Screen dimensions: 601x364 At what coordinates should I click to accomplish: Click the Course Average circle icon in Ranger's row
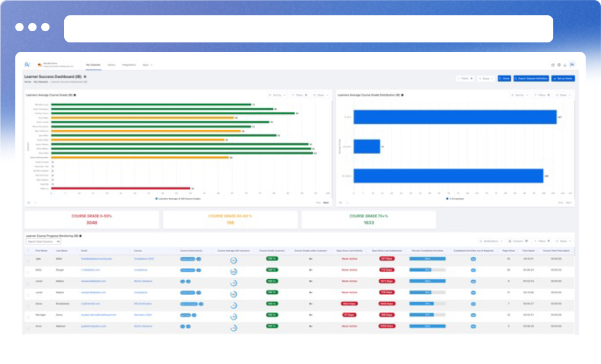[233, 272]
